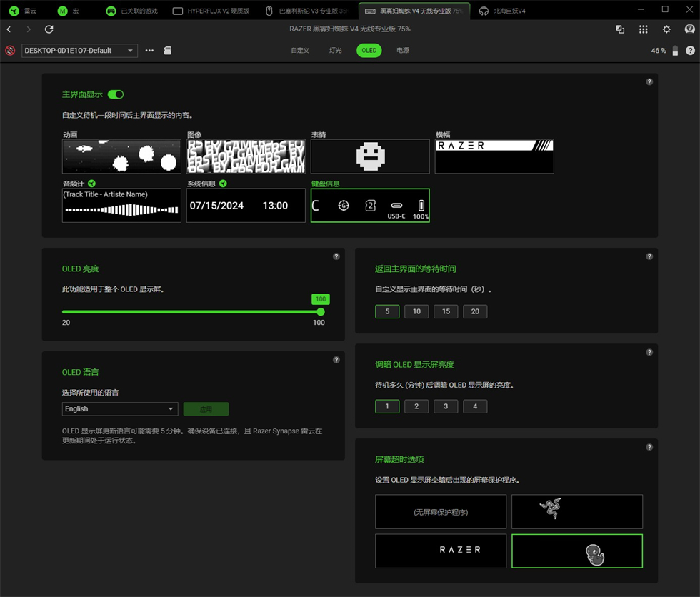The height and width of the screenshot is (597, 700).
Task: Select the 音频计 audio meter thumbnail
Action: tap(121, 205)
